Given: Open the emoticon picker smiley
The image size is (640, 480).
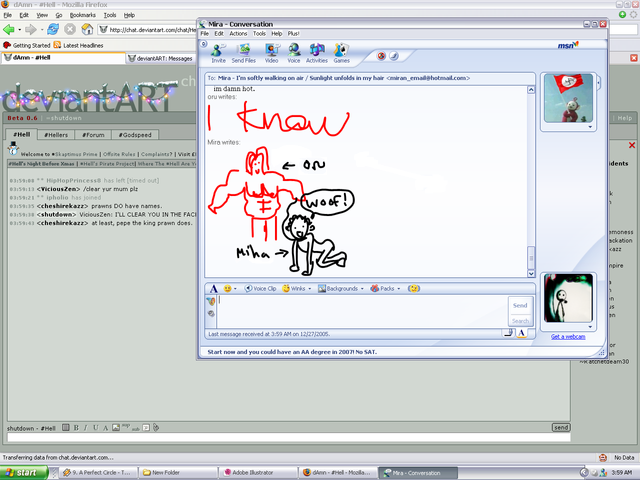Looking at the screenshot, I should [227, 289].
